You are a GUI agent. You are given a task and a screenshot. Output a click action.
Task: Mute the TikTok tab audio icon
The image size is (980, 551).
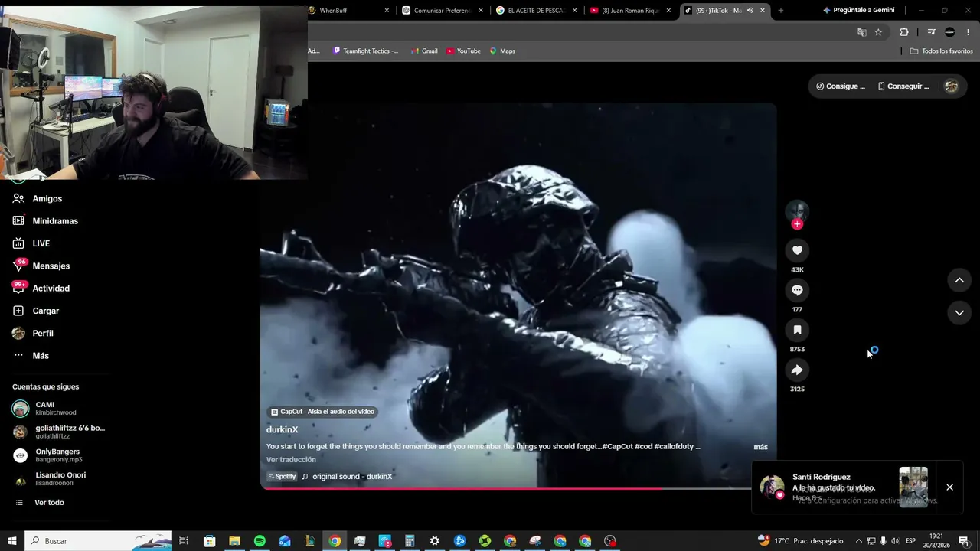click(x=750, y=10)
